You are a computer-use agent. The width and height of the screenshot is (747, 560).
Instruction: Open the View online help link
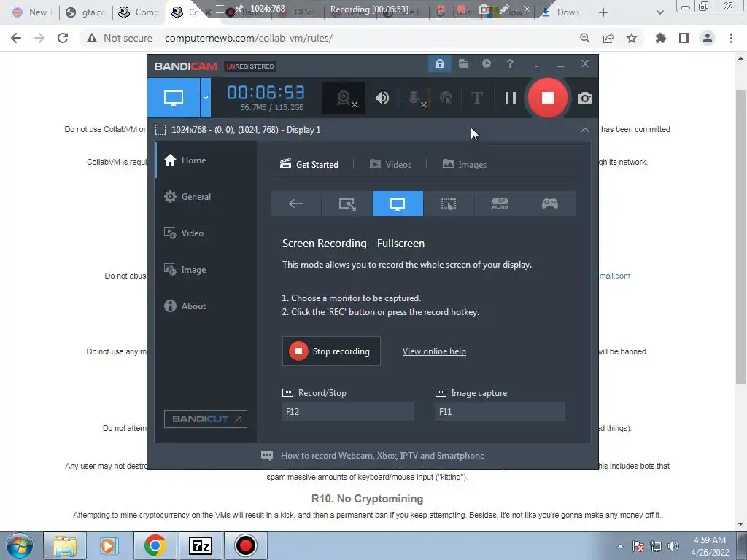click(434, 351)
